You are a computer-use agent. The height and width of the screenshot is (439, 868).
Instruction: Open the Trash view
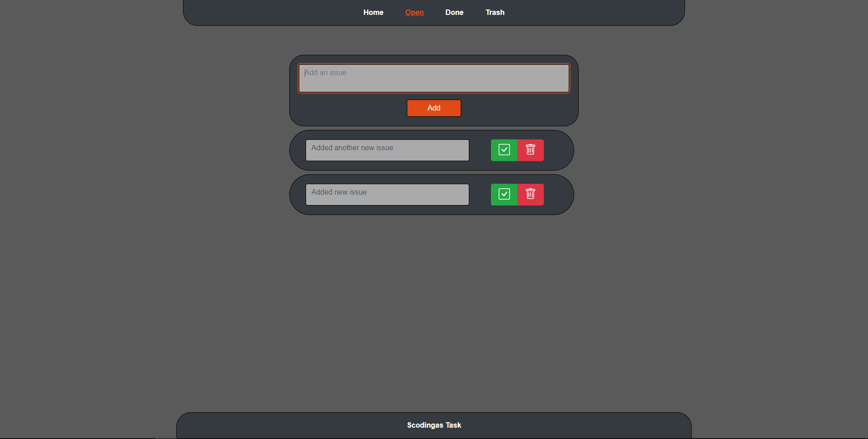click(x=495, y=12)
